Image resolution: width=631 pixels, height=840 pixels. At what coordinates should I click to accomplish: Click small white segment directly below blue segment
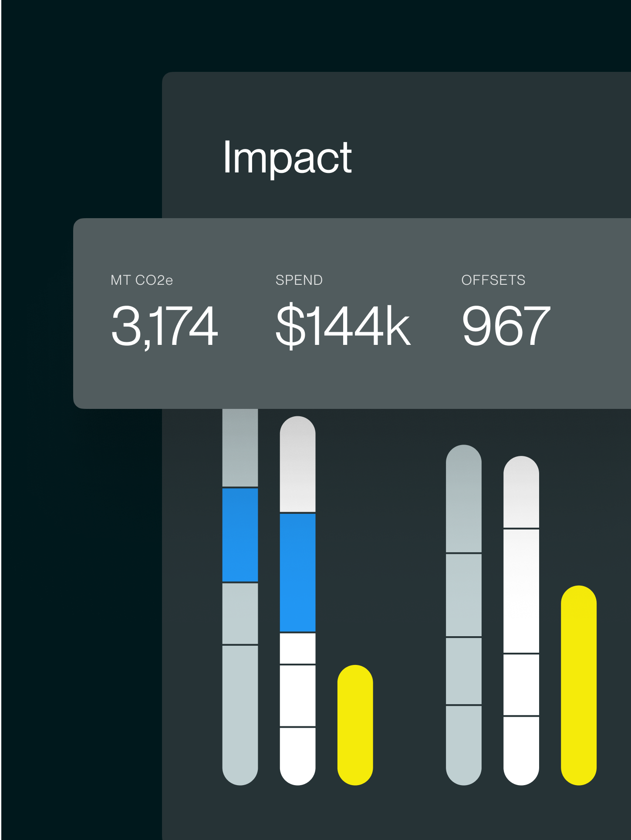coord(297,648)
